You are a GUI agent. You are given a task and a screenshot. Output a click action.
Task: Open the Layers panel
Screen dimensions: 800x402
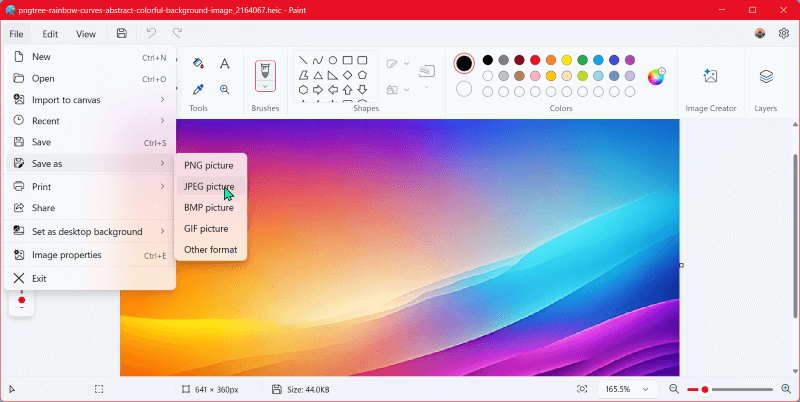(766, 77)
